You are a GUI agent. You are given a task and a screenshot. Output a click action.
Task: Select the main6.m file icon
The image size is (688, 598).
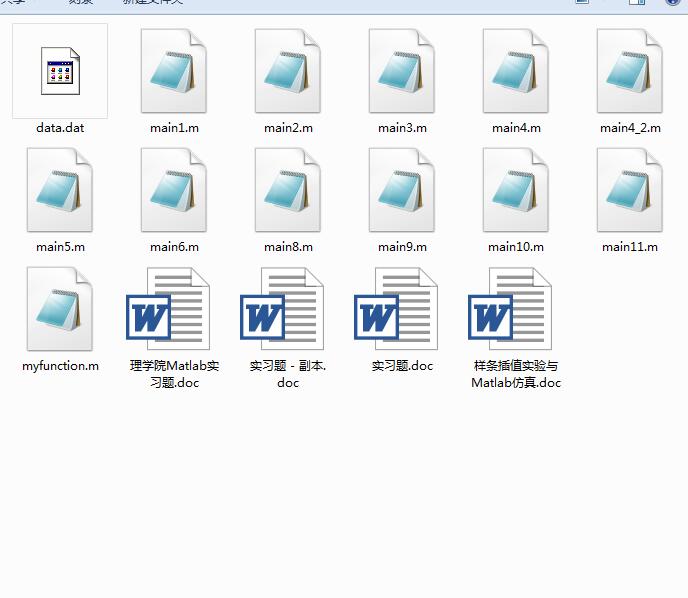coord(174,190)
